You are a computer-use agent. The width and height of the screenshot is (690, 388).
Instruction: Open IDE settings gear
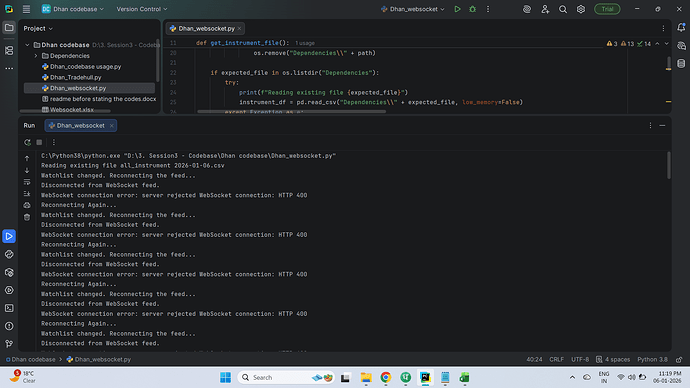click(581, 9)
